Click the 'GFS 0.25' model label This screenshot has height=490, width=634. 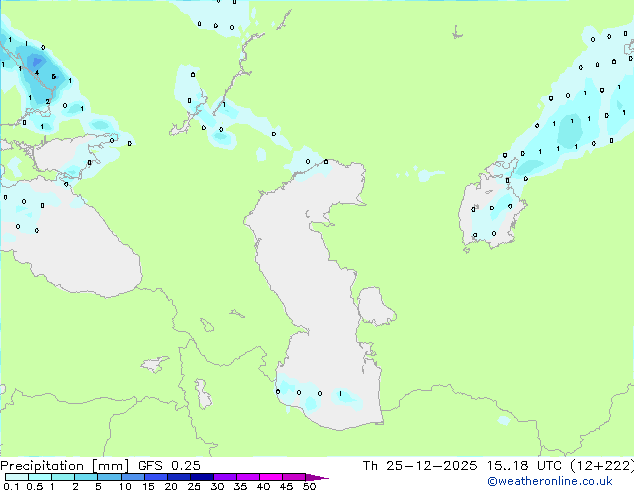click(x=169, y=466)
